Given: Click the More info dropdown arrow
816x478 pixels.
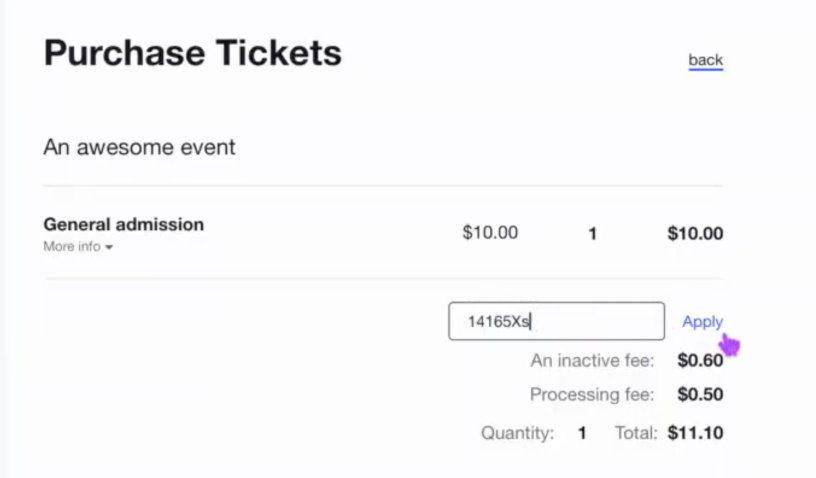Looking at the screenshot, I should point(109,247).
